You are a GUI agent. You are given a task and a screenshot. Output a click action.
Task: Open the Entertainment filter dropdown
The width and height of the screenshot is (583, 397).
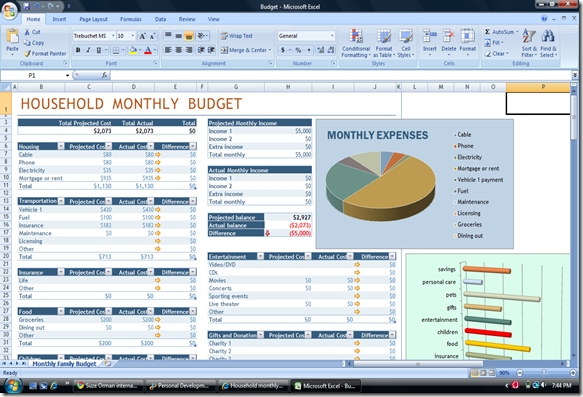coord(261,256)
